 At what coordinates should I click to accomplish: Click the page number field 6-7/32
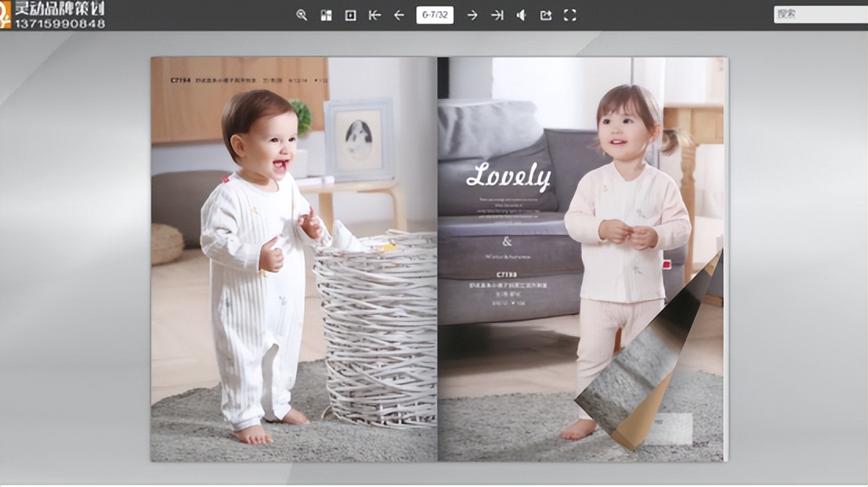click(x=435, y=15)
